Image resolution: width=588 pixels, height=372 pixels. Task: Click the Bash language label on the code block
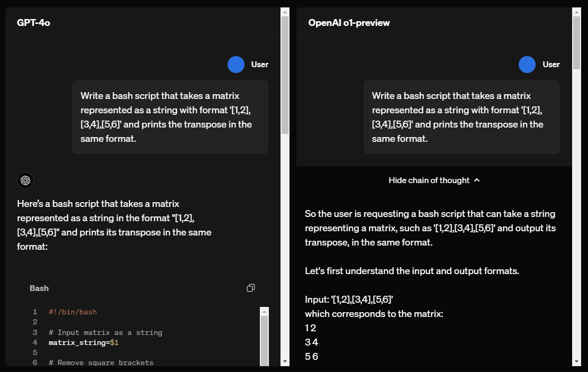(39, 288)
